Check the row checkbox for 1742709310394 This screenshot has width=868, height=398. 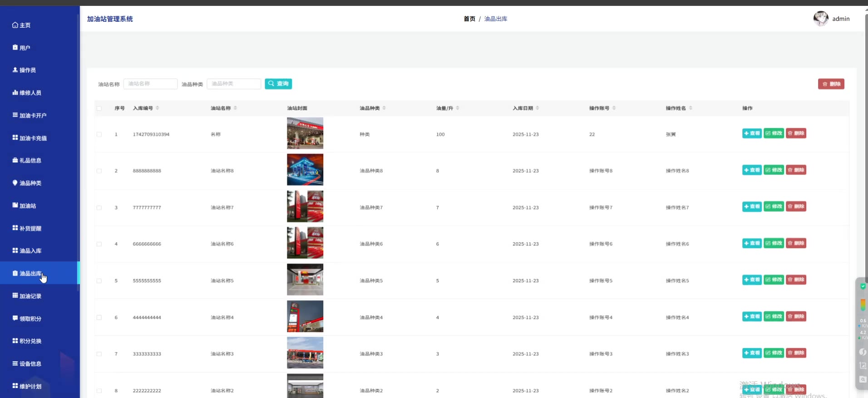tap(99, 134)
